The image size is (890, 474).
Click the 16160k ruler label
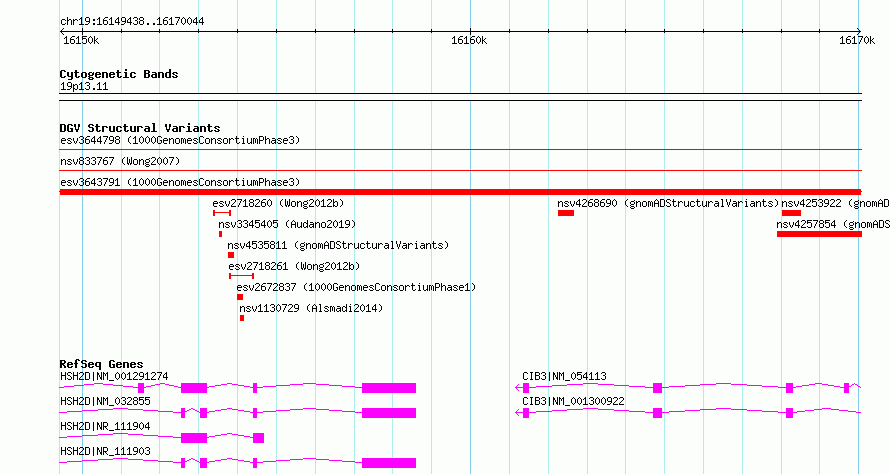pyautogui.click(x=469, y=40)
